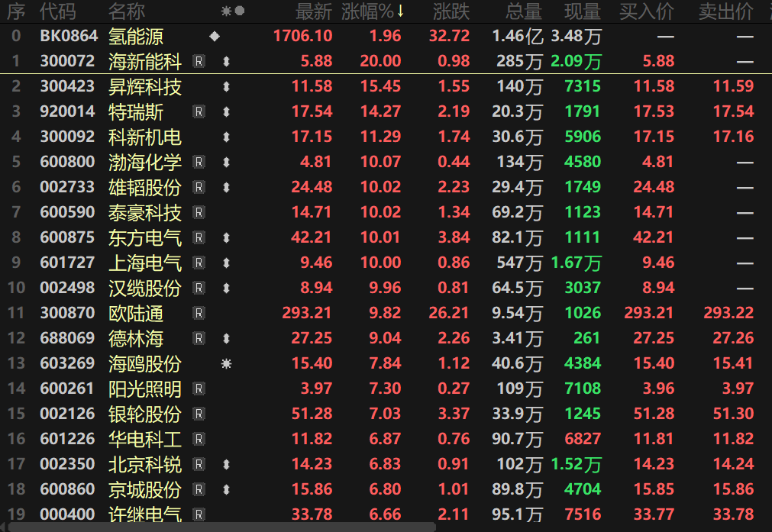This screenshot has width=772, height=532.
Task: Sort by the 涨跌 column header
Action: (x=451, y=11)
